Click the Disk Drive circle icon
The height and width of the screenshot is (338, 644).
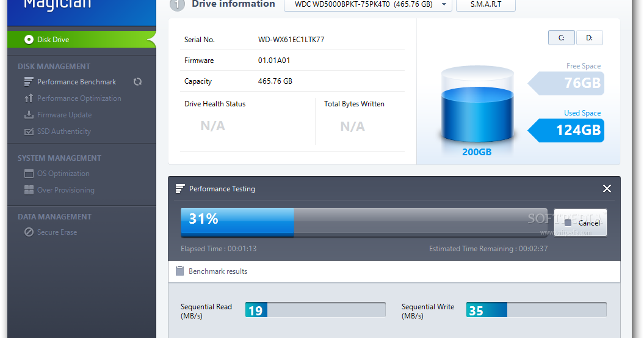coord(29,40)
